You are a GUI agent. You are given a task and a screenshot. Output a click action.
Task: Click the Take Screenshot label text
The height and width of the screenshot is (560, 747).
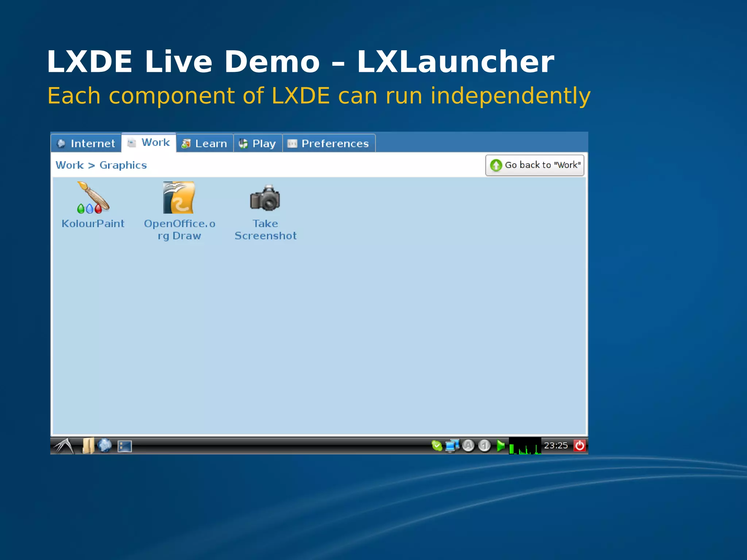[265, 230]
